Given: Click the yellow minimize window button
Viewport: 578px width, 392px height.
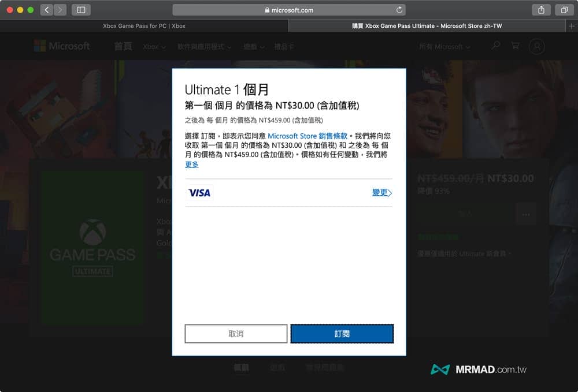Looking at the screenshot, I should click(20, 10).
